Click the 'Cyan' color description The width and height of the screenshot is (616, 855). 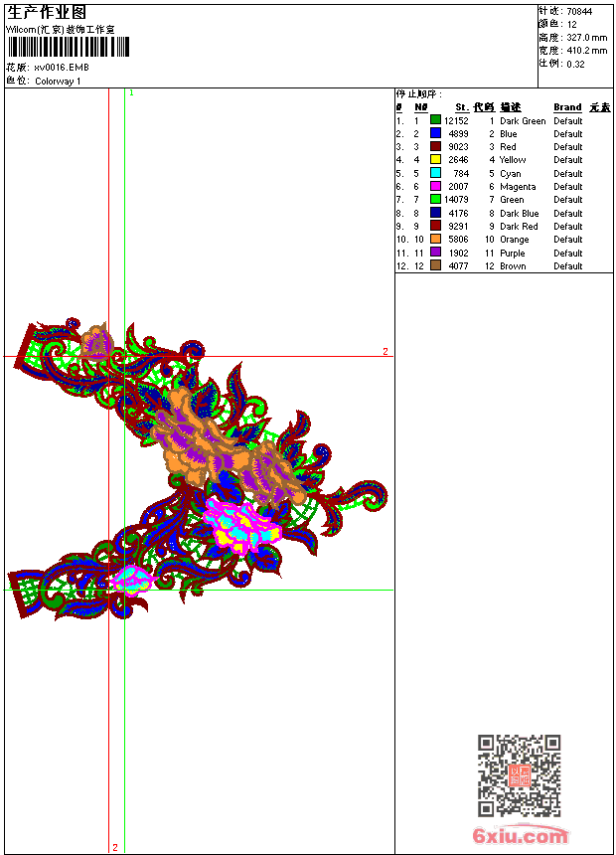pos(511,174)
